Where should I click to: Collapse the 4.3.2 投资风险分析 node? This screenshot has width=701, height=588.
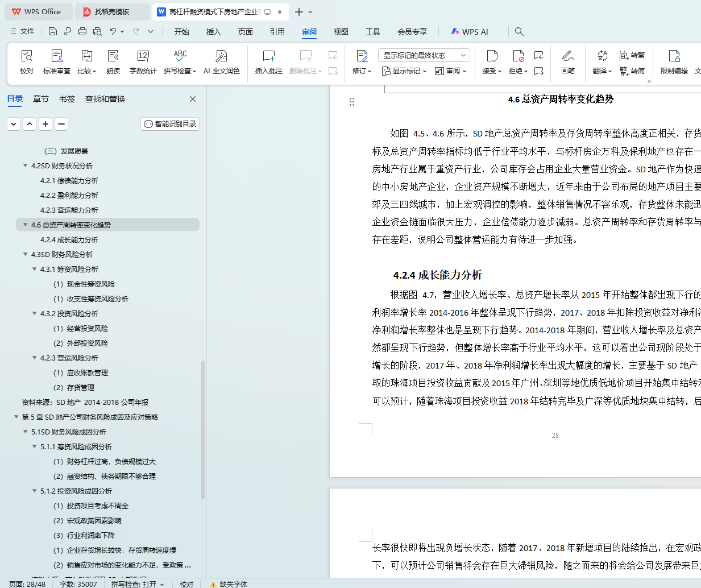click(x=34, y=313)
